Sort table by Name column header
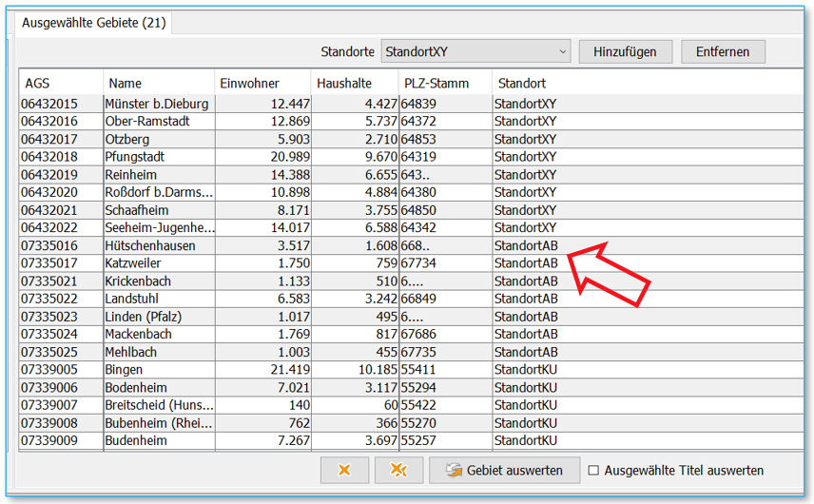Image resolution: width=814 pixels, height=504 pixels. click(x=158, y=84)
